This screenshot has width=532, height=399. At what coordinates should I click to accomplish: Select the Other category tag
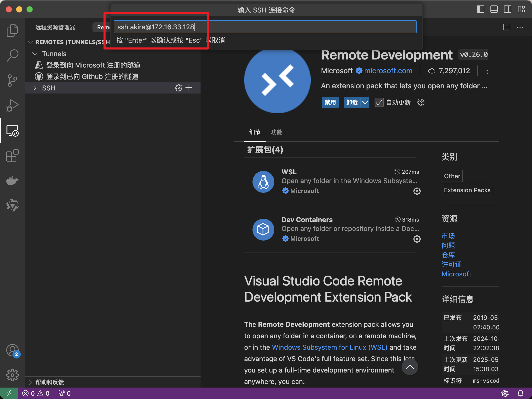(452, 176)
